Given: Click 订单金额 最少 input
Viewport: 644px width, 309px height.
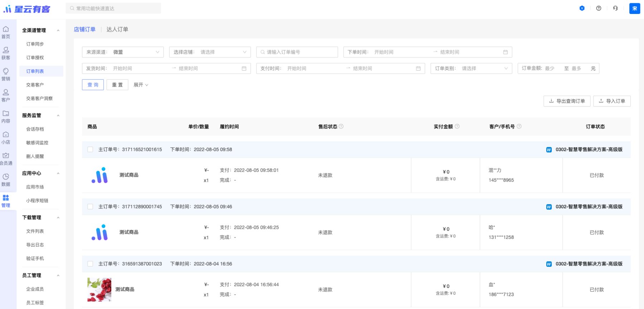Looking at the screenshot, I should point(552,68).
